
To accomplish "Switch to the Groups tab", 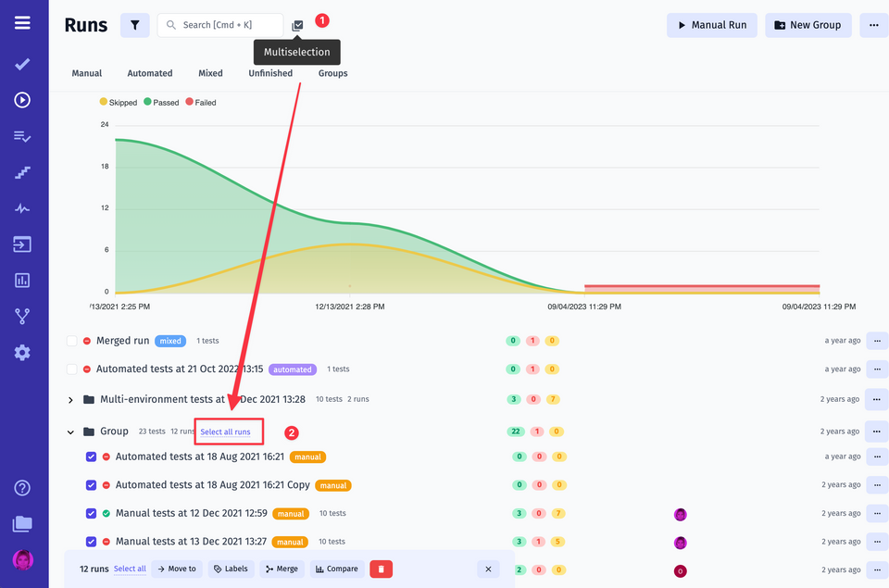I will click(332, 73).
